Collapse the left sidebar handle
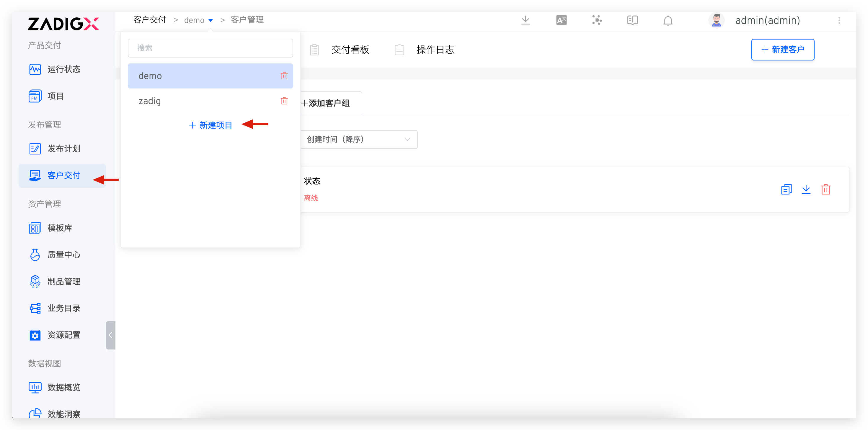The height and width of the screenshot is (430, 868). click(x=110, y=335)
